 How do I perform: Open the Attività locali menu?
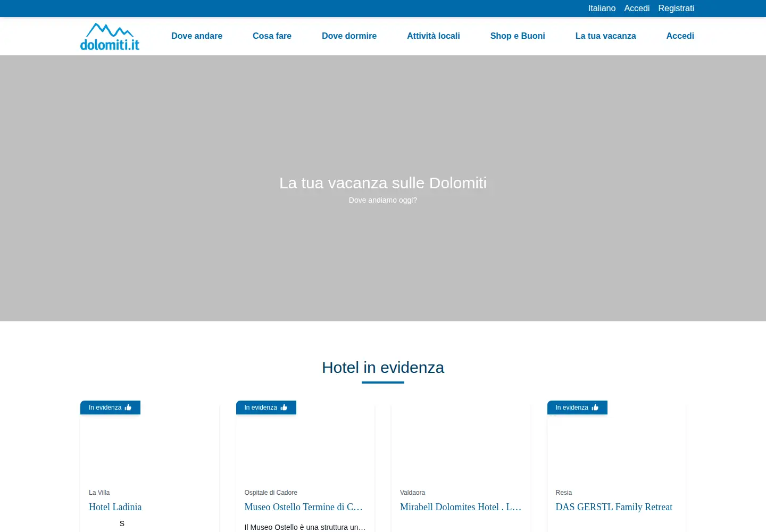(434, 36)
